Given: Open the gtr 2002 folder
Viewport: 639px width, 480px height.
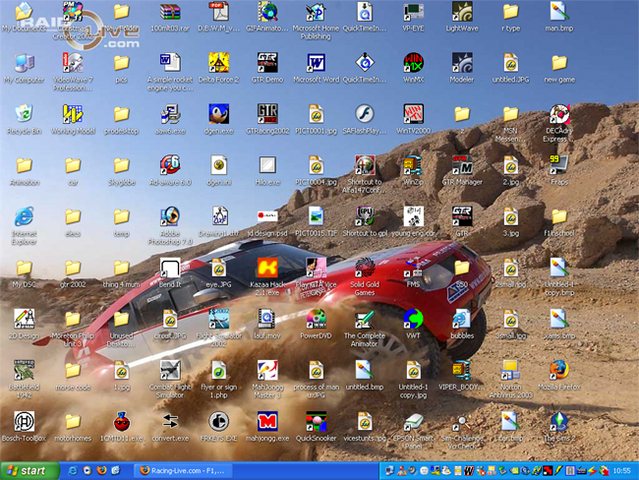Looking at the screenshot, I should point(73,268).
